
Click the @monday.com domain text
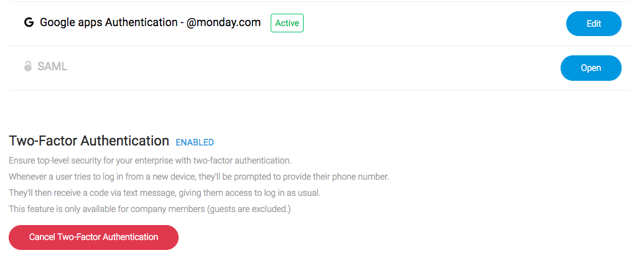pyautogui.click(x=223, y=22)
